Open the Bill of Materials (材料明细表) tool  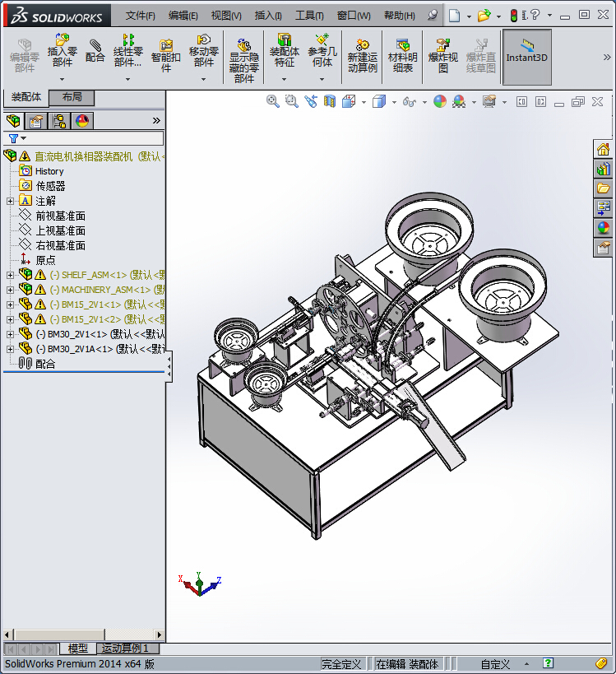pyautogui.click(x=402, y=56)
